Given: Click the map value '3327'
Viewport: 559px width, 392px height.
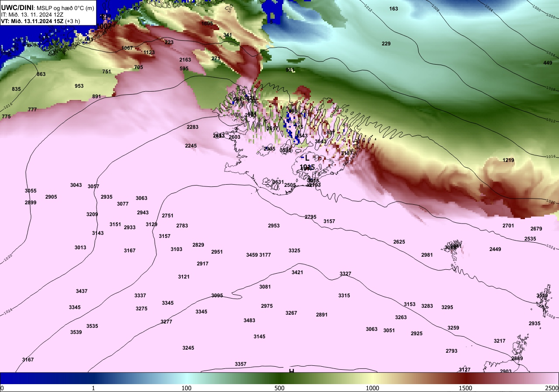Looking at the screenshot, I should [x=345, y=274].
